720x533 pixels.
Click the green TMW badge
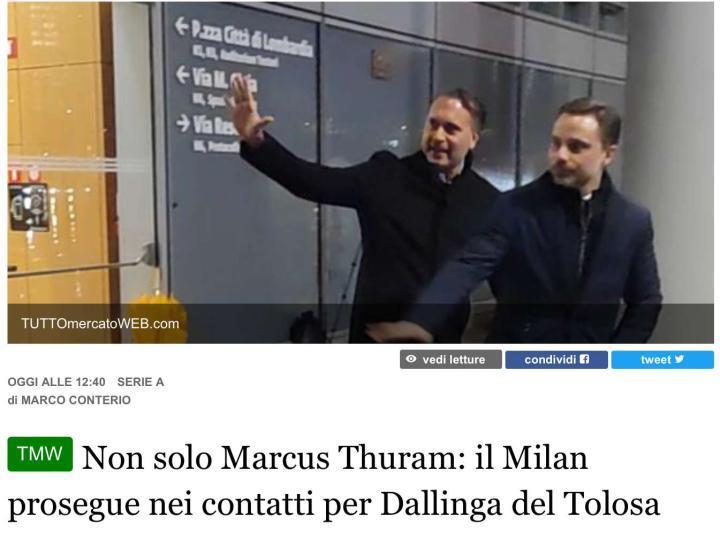(40, 454)
